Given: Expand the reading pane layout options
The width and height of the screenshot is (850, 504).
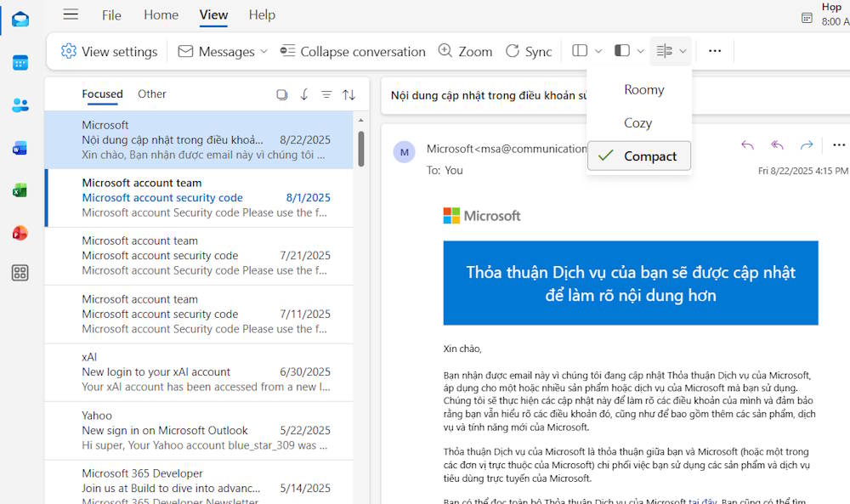Looking at the screenshot, I should (x=641, y=51).
